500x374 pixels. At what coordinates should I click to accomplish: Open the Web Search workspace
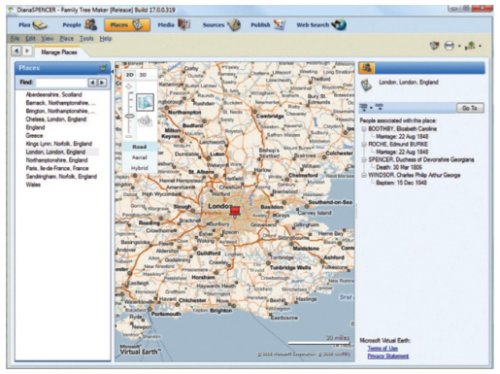(321, 25)
